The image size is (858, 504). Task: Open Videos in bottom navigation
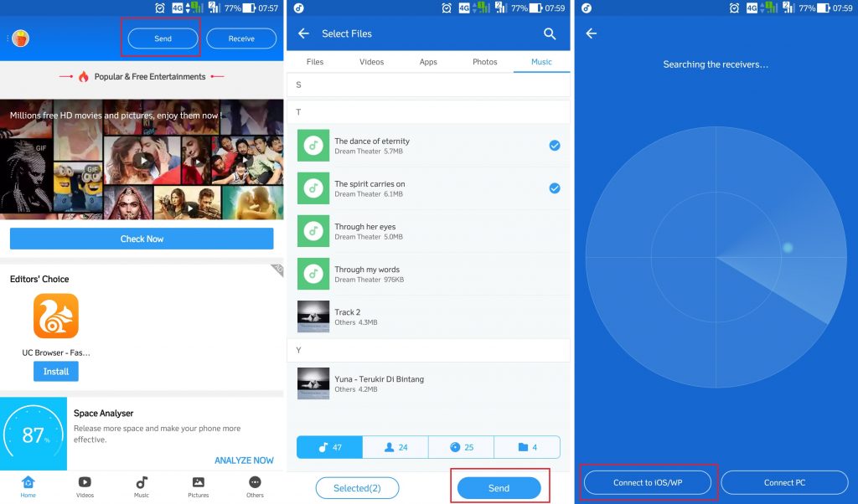point(85,486)
